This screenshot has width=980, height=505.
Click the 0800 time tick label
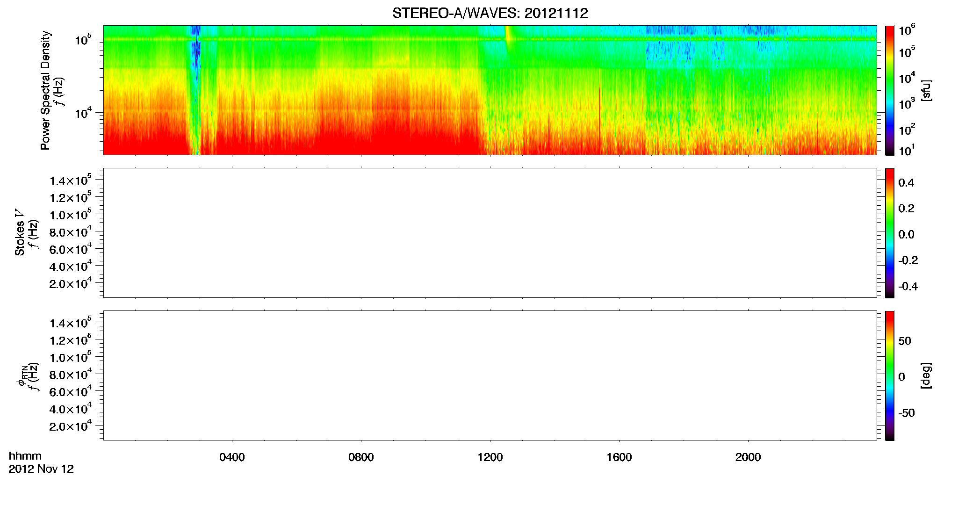361,457
